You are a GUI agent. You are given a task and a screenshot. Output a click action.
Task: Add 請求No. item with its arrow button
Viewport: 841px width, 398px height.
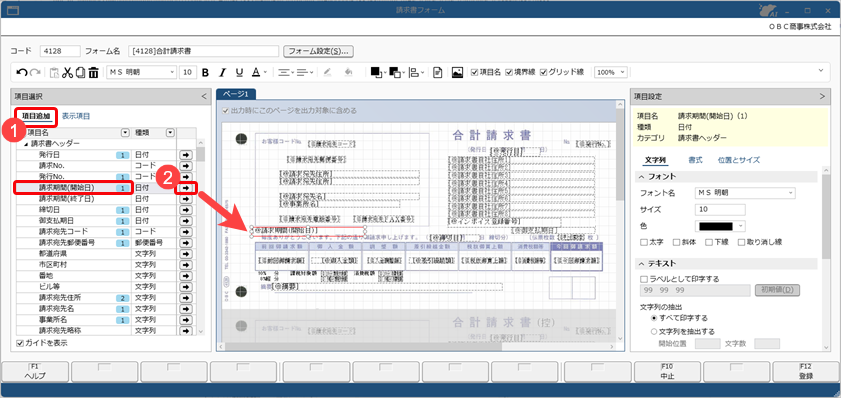(186, 165)
